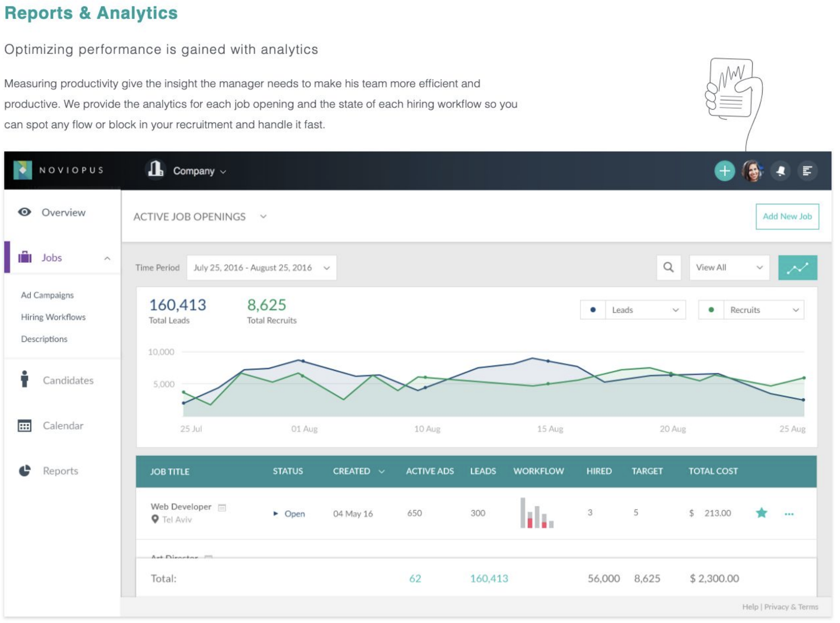Click the Calendar grid icon
The width and height of the screenshot is (840, 623).
click(24, 426)
